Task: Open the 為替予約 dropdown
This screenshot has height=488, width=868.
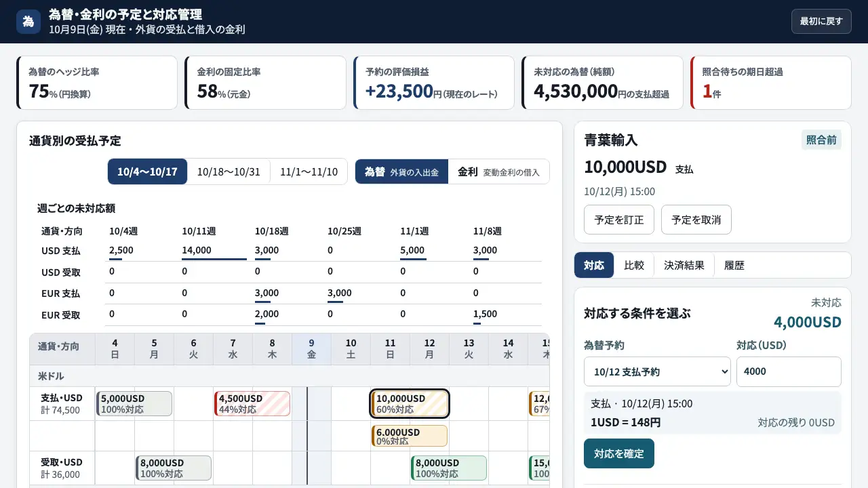Action: pos(657,371)
